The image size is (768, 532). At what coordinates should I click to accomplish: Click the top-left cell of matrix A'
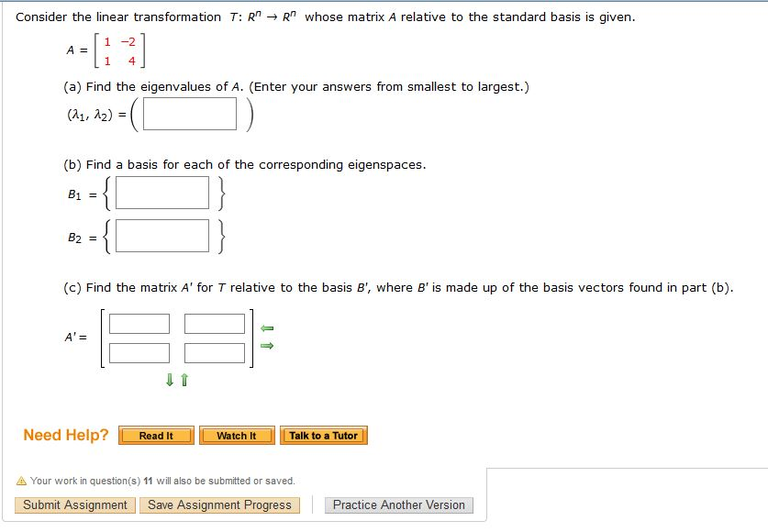(139, 323)
